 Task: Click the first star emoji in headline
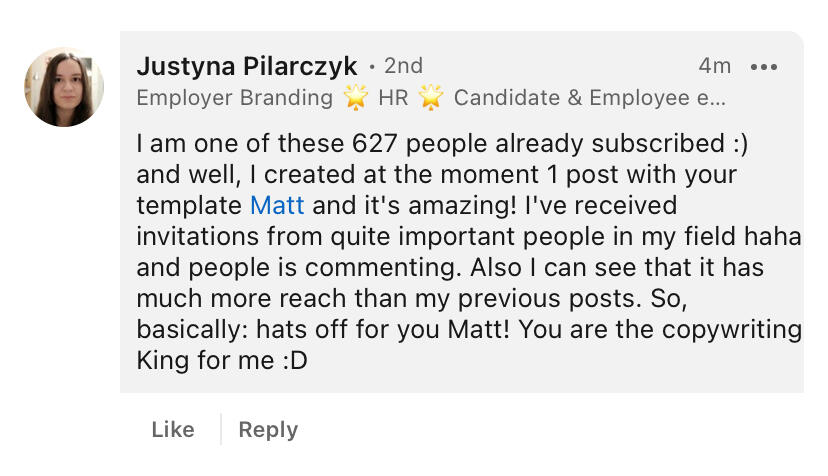pyautogui.click(x=355, y=97)
